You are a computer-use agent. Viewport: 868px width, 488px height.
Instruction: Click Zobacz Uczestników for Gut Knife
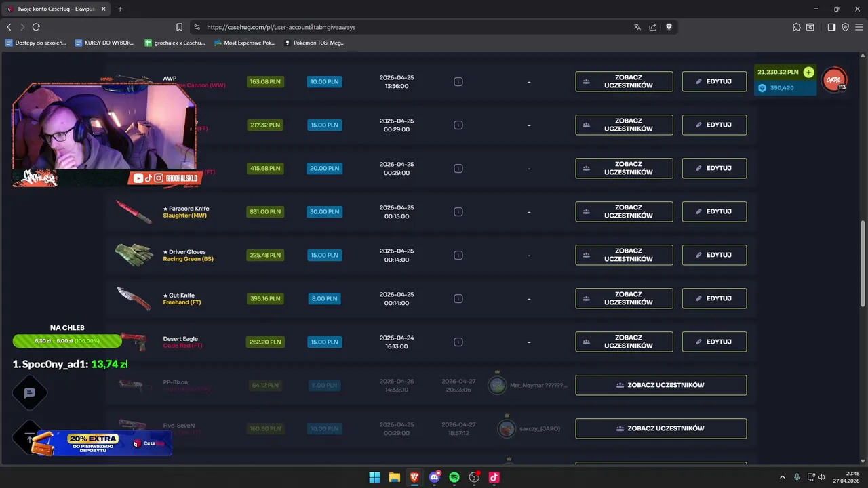point(624,298)
